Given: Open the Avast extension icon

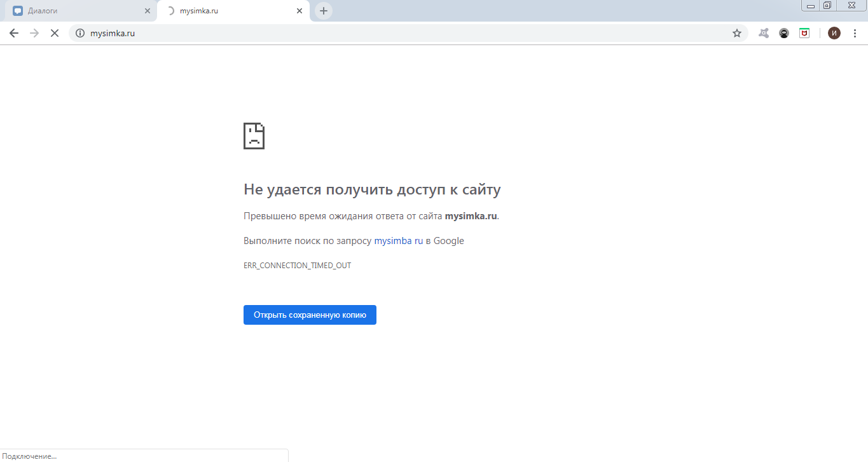Looking at the screenshot, I should (x=764, y=33).
